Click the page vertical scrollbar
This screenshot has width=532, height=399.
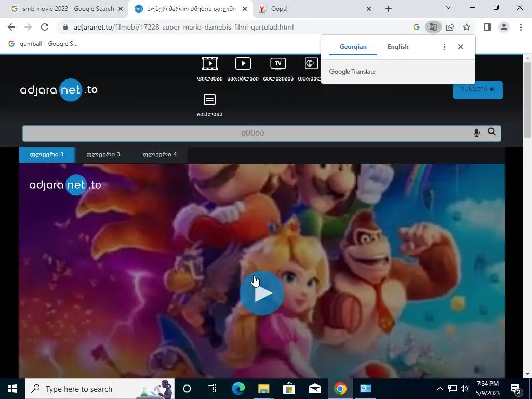coord(527,100)
